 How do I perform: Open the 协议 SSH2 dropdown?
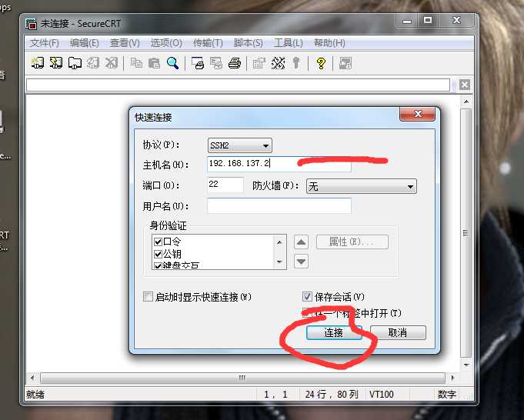[x=239, y=145]
